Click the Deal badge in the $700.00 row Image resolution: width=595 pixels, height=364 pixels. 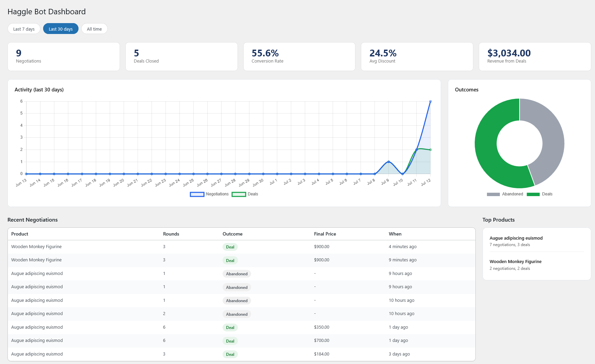pos(230,341)
